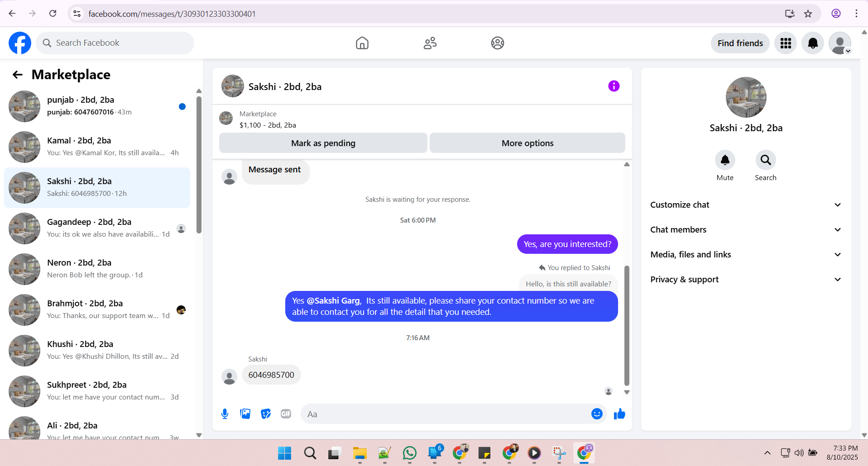Open the Friends icon in top navigation

click(430, 43)
